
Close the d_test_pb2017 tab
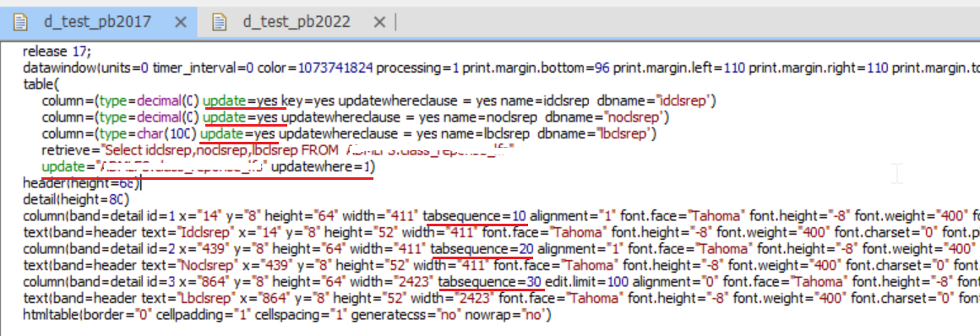pos(180,23)
